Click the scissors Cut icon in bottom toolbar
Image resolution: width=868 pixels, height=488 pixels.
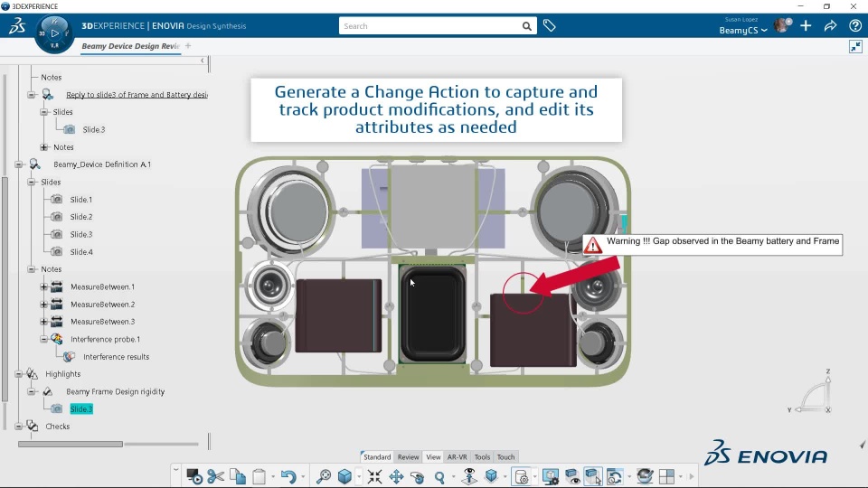tap(215, 476)
